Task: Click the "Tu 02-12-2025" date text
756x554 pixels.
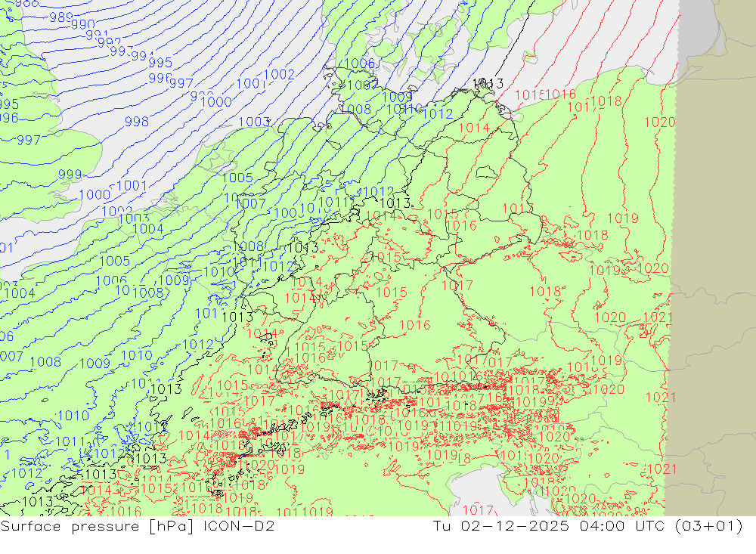Action: tap(501, 526)
